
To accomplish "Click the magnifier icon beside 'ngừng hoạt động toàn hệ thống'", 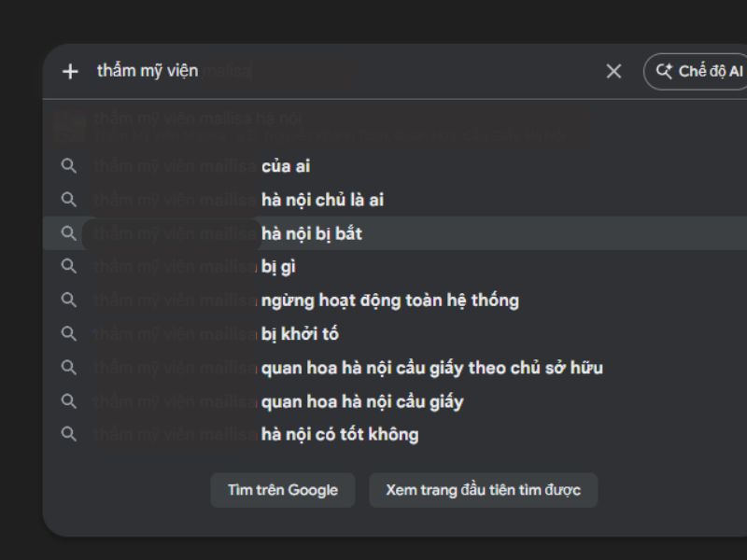I will coord(69,300).
